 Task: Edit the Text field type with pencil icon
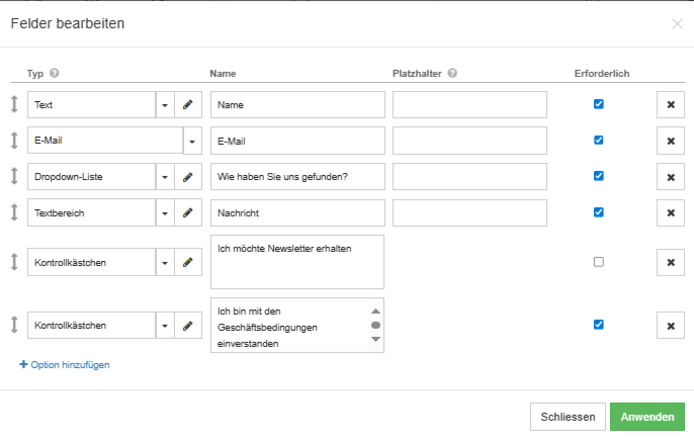188,105
